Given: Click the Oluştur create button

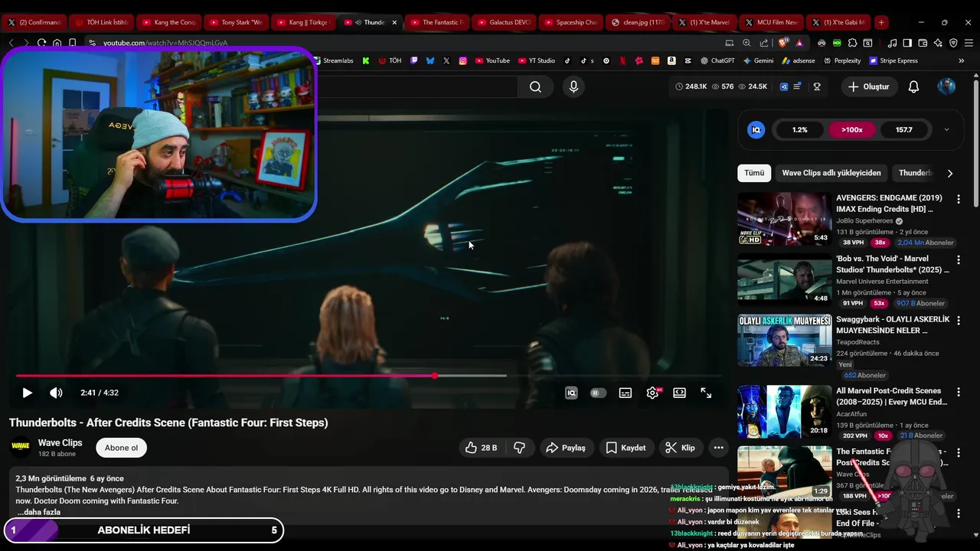Looking at the screenshot, I should pos(869,86).
